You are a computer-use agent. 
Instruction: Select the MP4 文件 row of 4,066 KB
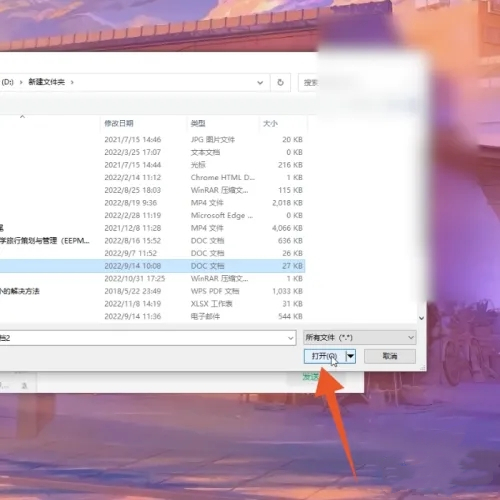(152, 228)
